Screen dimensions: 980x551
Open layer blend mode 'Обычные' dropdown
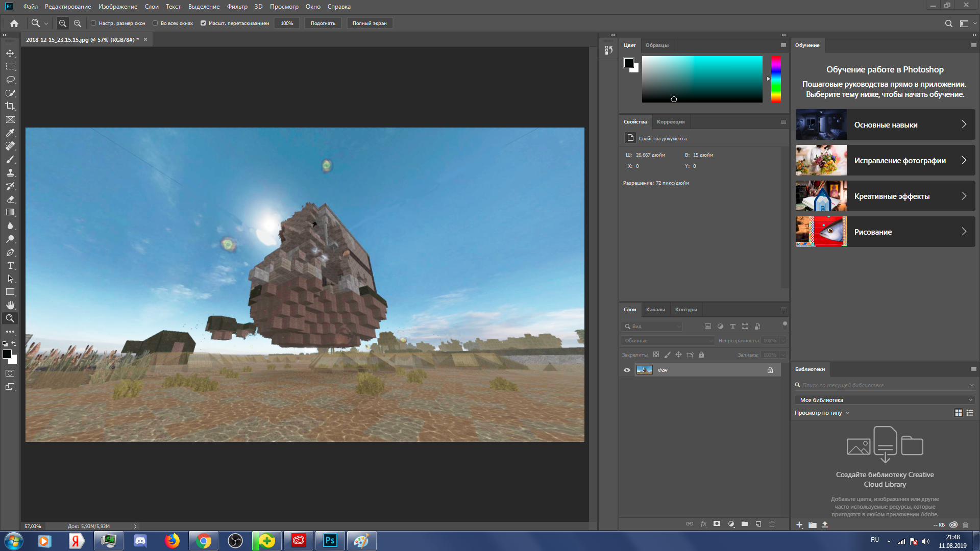(x=668, y=340)
